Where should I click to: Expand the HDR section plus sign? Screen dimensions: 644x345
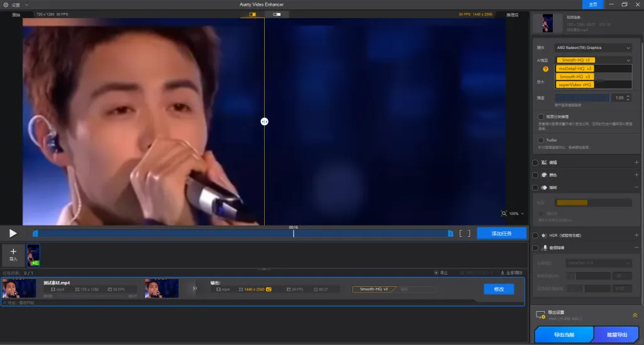pos(636,235)
